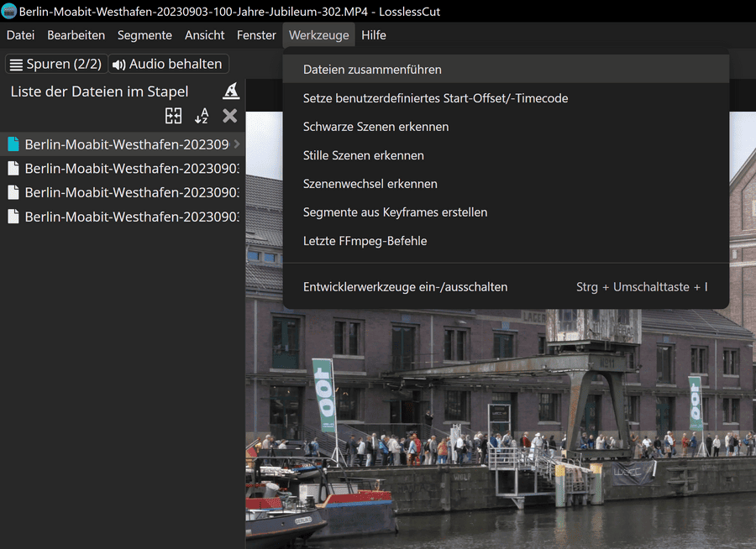
Task: Select the third file in the batch list
Action: coord(126,192)
